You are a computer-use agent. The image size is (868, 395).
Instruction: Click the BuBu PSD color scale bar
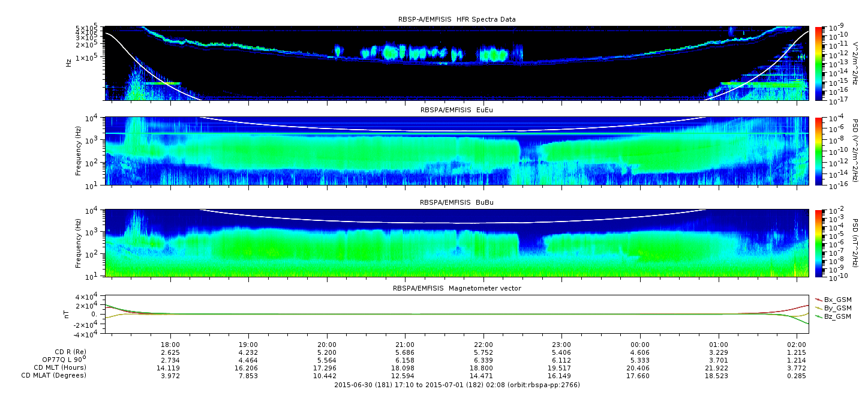click(819, 243)
